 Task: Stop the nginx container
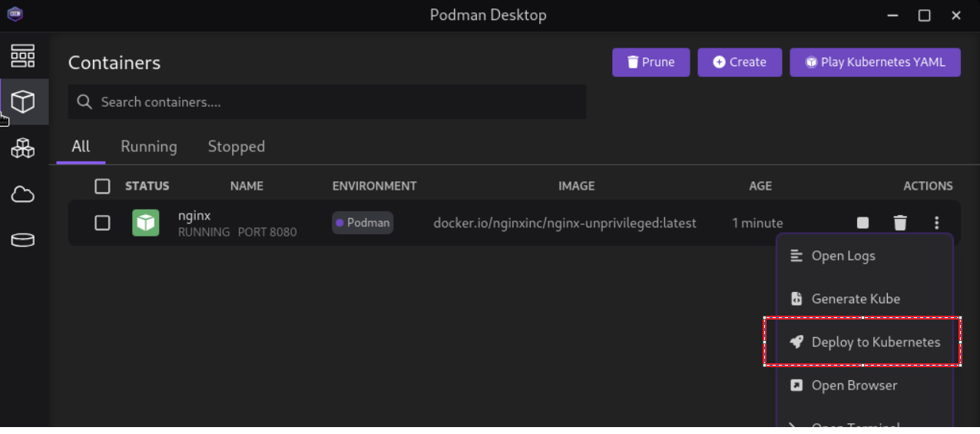click(862, 223)
